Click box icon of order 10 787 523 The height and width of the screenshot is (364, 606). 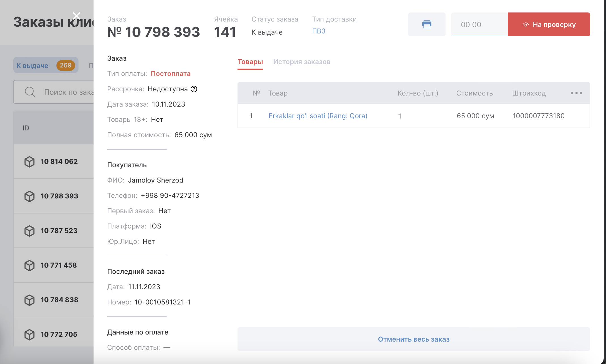click(x=29, y=231)
